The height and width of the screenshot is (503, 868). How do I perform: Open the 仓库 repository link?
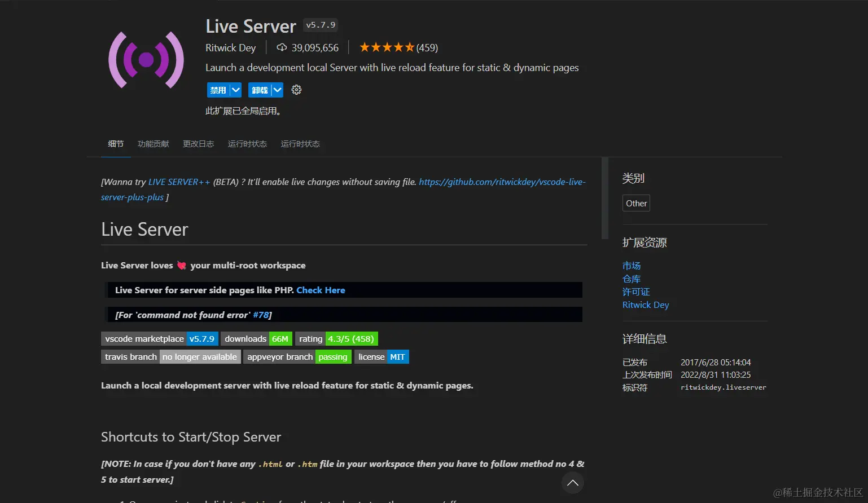tap(632, 279)
